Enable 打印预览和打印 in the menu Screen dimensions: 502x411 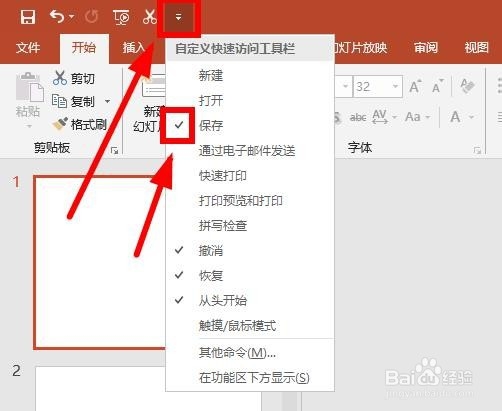(250, 200)
